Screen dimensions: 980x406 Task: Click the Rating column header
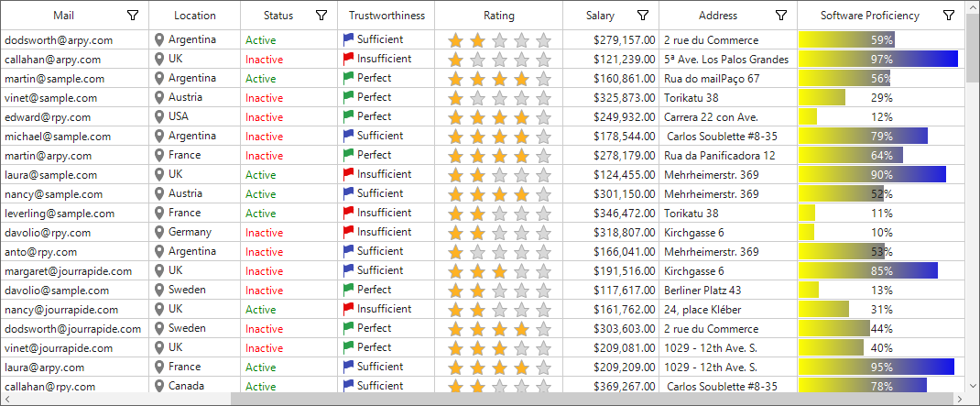tap(499, 16)
